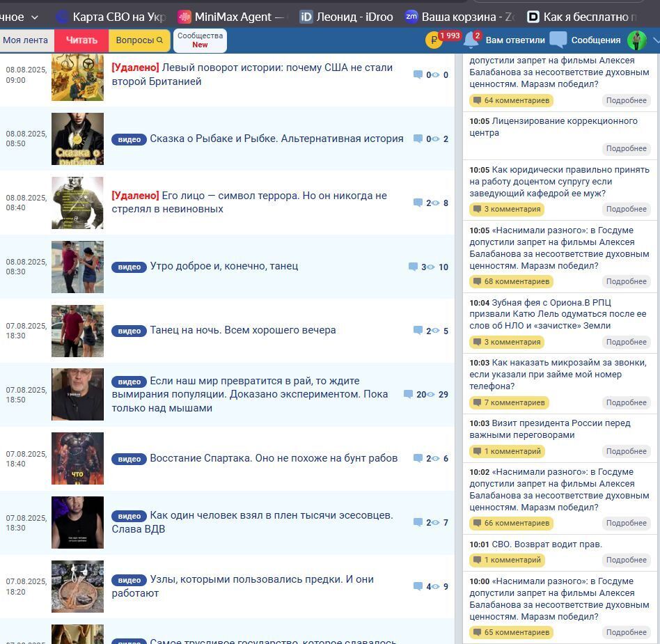Expand the profile menu chevron

(655, 40)
